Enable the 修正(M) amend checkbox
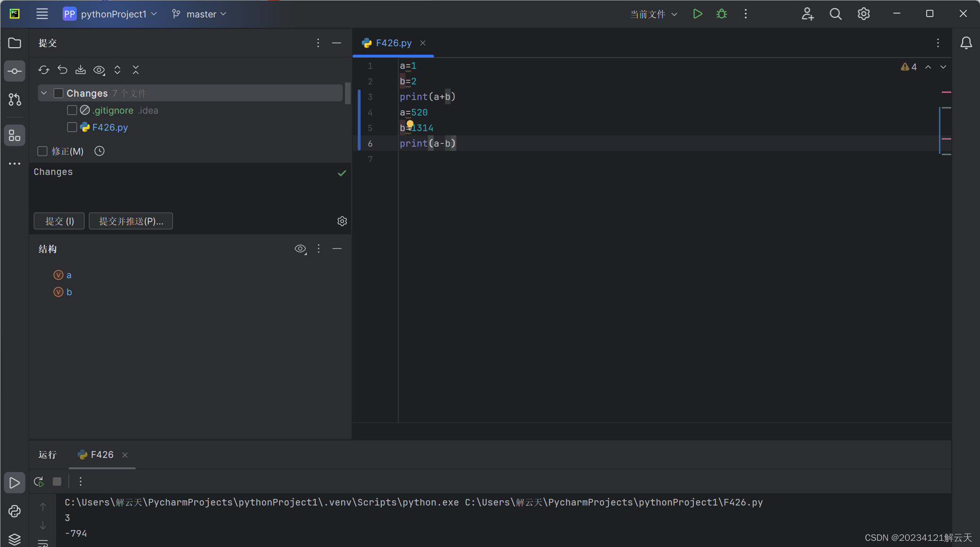Screen dimensions: 980x547 pos(42,151)
